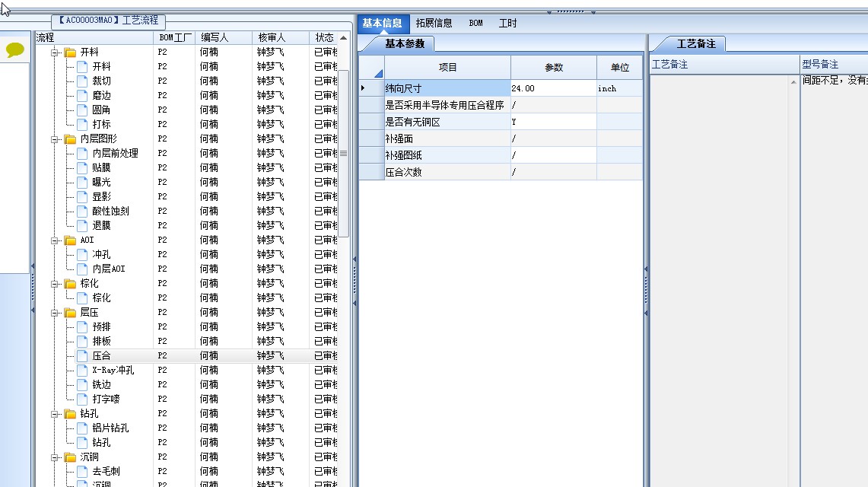Select the 压合次数 row

pyautogui.click(x=501, y=172)
